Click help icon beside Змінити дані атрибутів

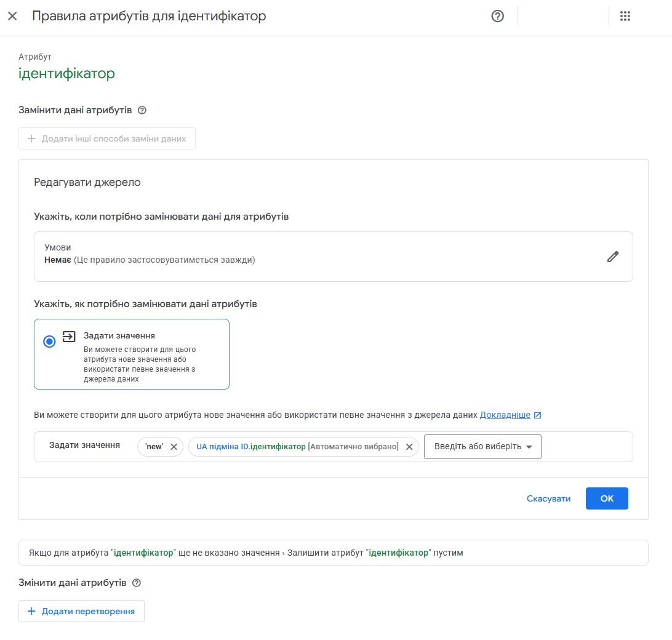click(x=137, y=583)
